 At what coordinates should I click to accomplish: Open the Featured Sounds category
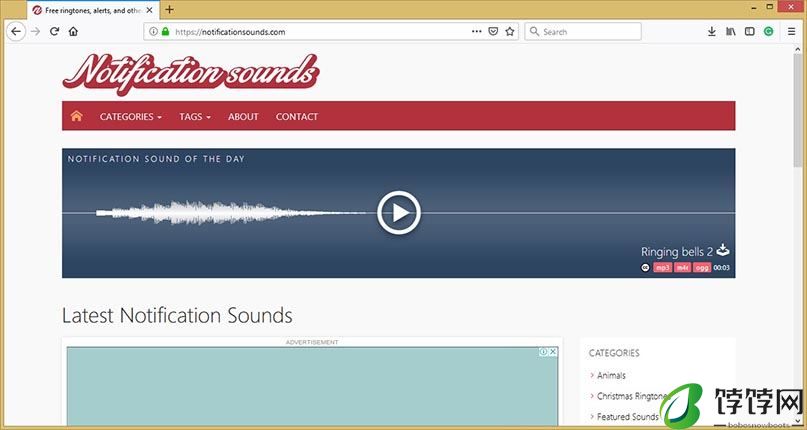pos(628,417)
